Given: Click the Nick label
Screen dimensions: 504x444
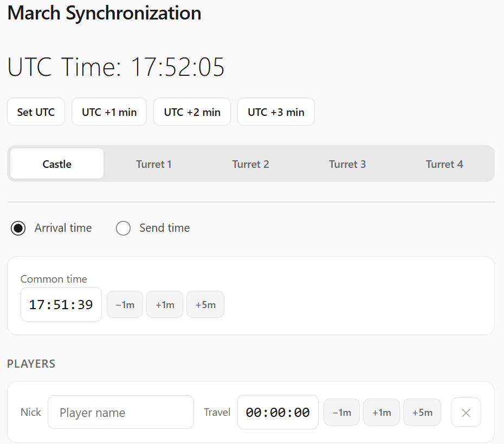Looking at the screenshot, I should point(31,412).
